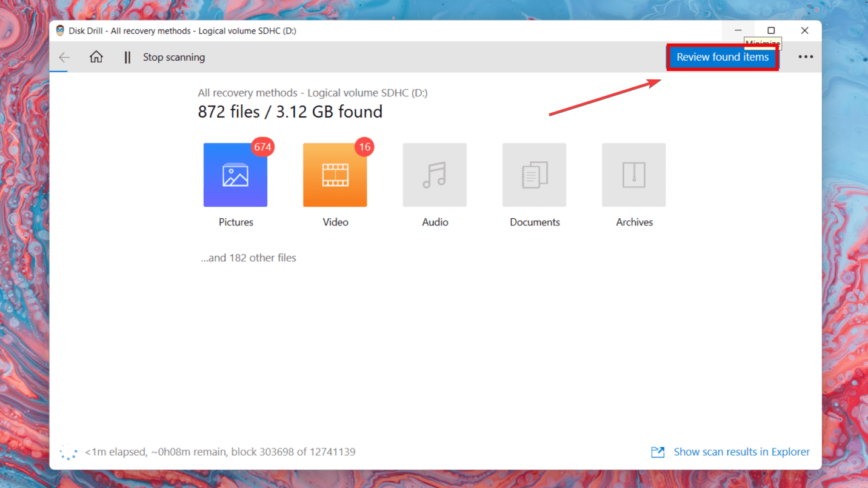The height and width of the screenshot is (488, 868).
Task: Click the 674 pictures count badge
Action: 262,147
